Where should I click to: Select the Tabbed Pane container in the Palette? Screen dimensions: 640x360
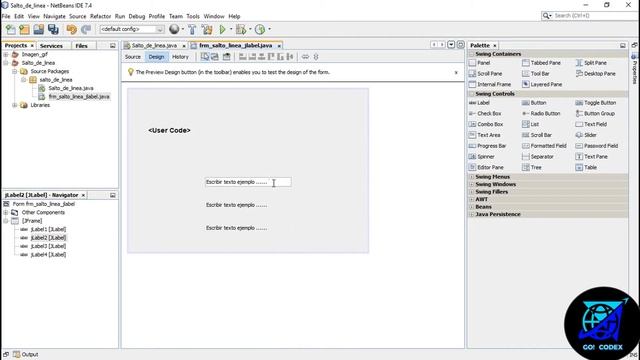point(542,63)
